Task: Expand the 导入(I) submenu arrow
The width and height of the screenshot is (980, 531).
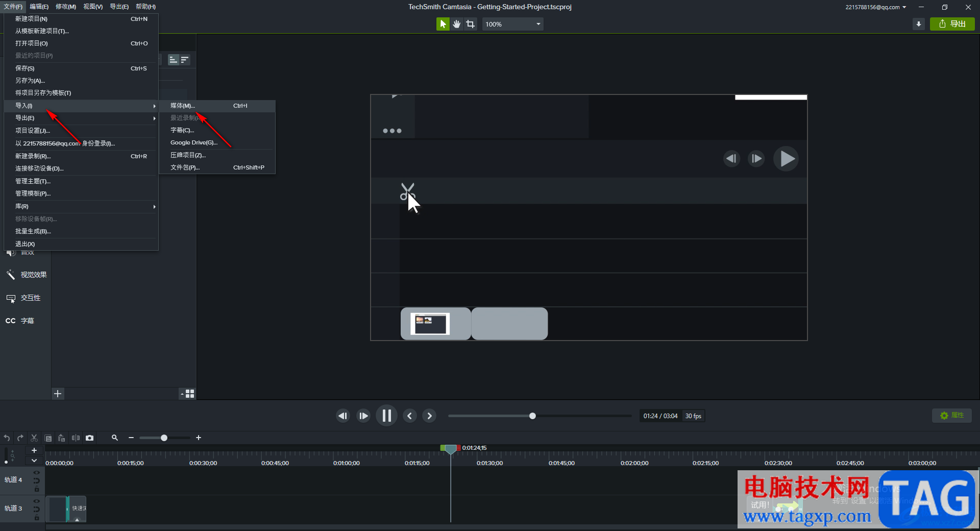Action: point(154,106)
